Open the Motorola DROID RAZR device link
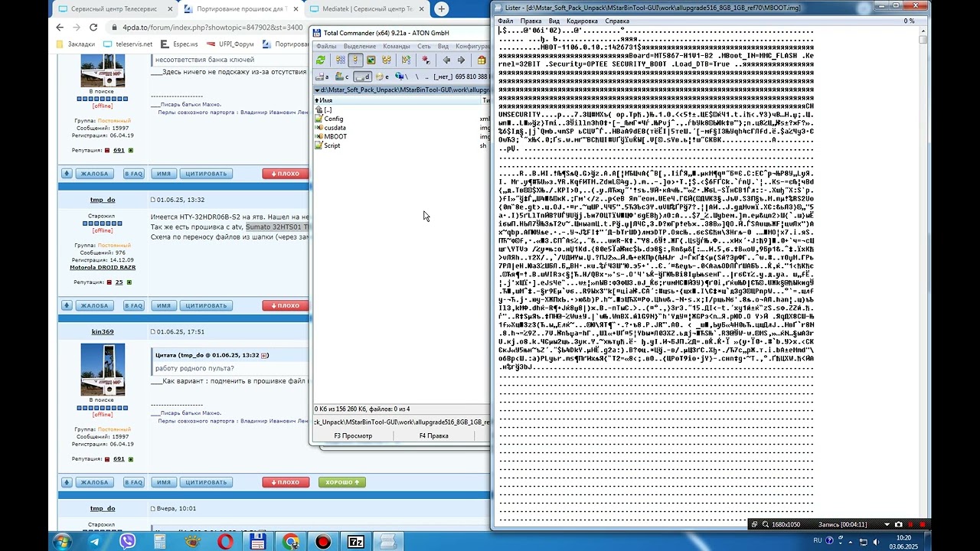The image size is (980, 551). pos(103,268)
